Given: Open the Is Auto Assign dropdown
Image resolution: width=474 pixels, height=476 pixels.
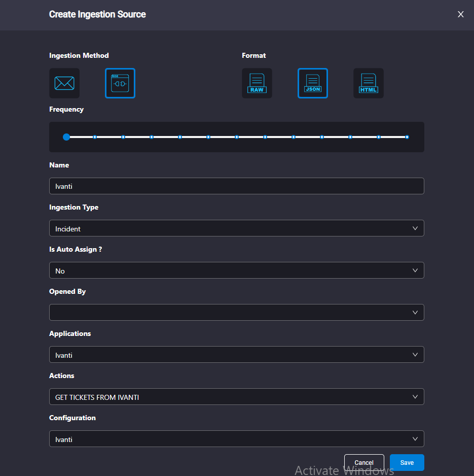Looking at the screenshot, I should tap(237, 270).
